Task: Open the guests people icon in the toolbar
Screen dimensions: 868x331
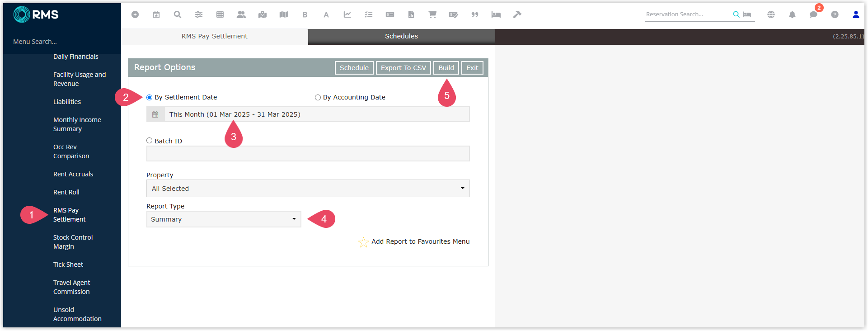Action: (241, 14)
